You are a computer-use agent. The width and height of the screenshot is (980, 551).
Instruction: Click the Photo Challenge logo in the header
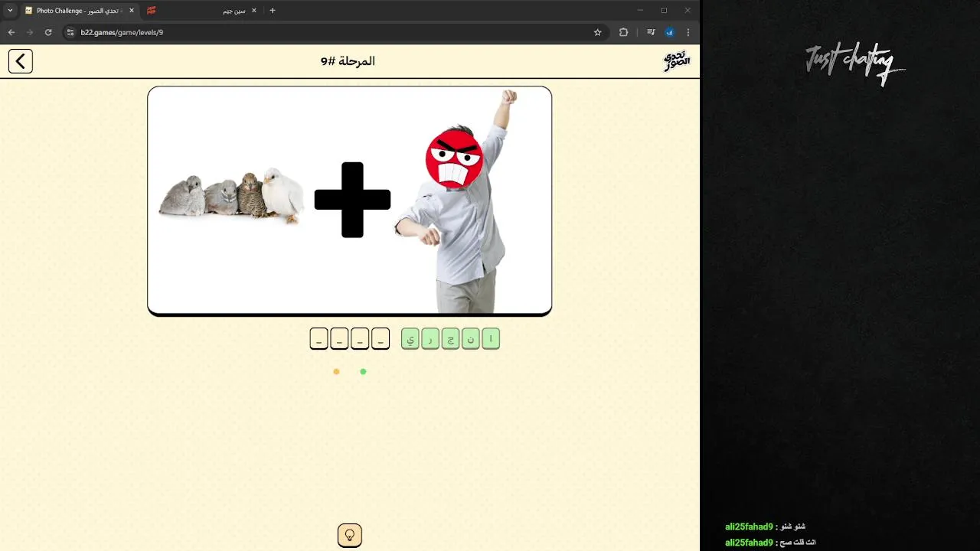click(677, 61)
